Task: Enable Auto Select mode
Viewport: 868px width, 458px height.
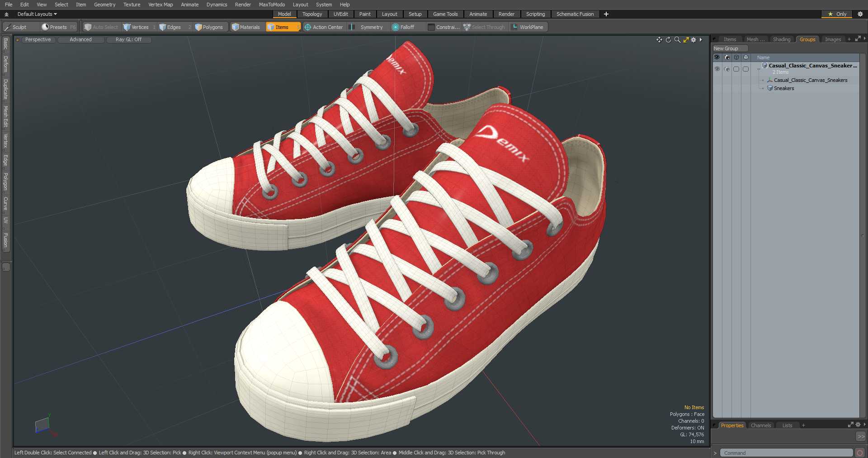Action: point(101,27)
